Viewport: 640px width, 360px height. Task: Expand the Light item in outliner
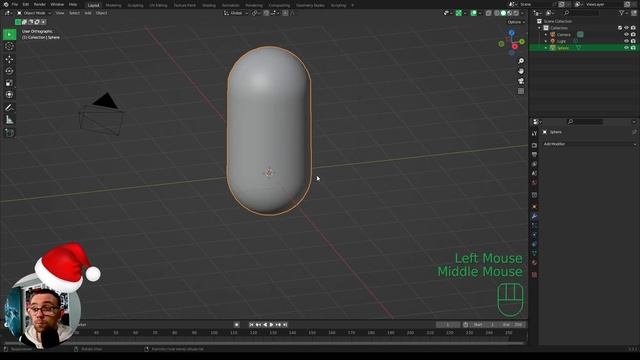point(546,41)
